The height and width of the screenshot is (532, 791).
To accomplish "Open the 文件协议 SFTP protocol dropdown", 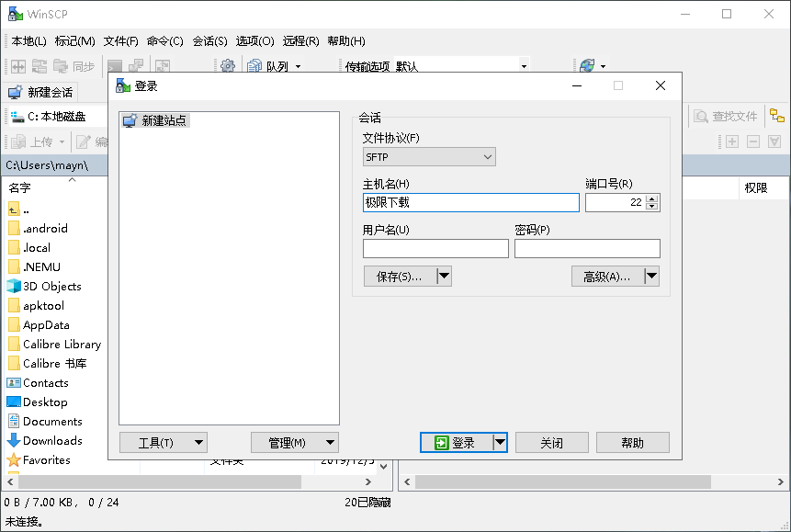I will pos(429,157).
